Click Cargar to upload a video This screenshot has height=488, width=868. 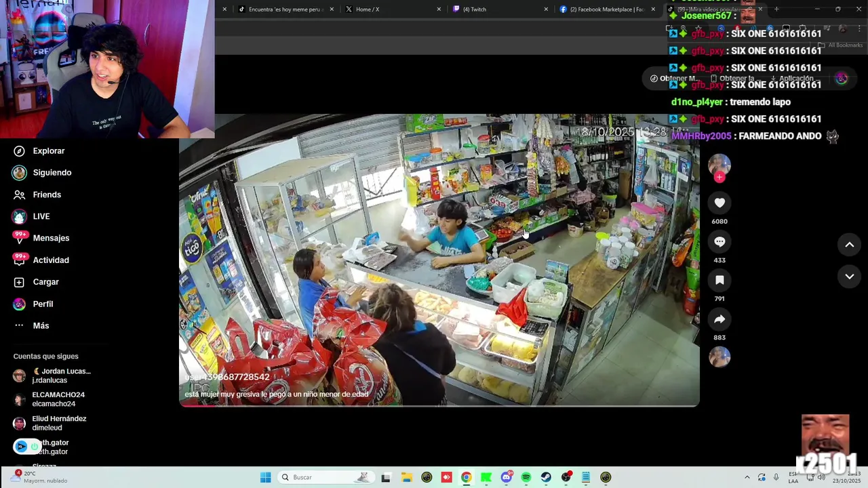36,282
